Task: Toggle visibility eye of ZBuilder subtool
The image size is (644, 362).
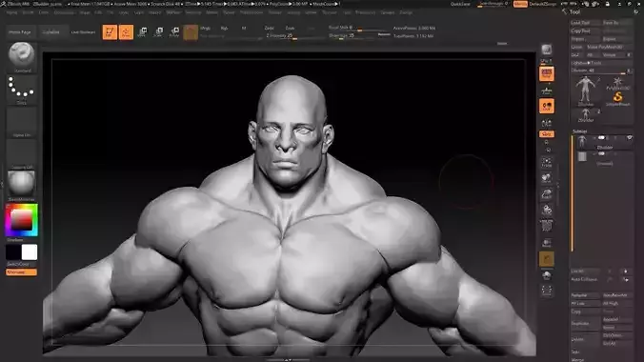Action: (629, 138)
